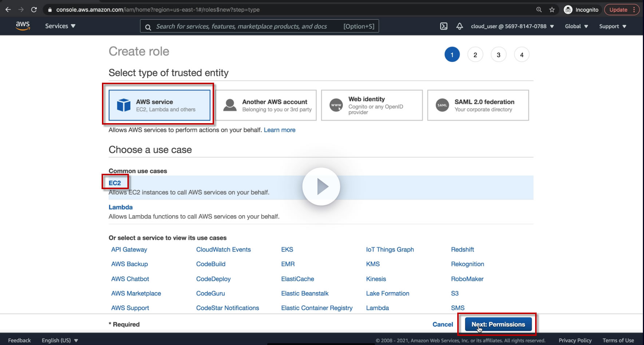This screenshot has height=345, width=644.
Task: Go to step 2 indicator
Action: point(475,55)
